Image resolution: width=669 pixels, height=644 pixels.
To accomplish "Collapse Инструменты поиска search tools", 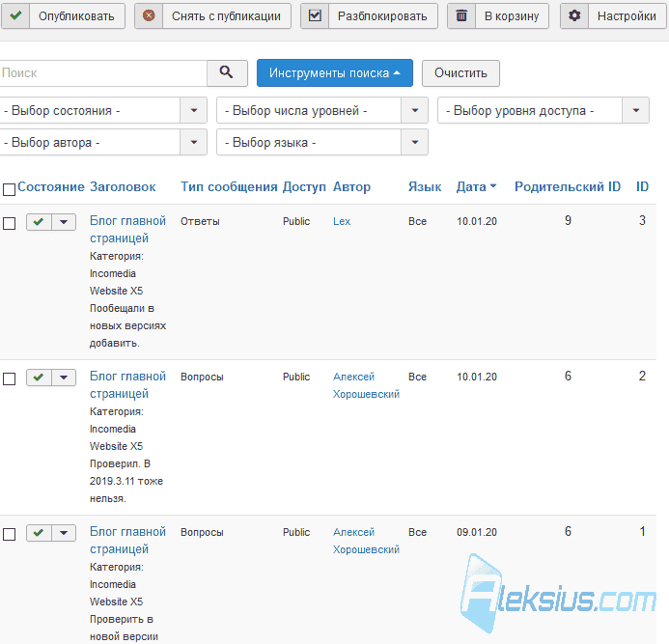I will [335, 73].
